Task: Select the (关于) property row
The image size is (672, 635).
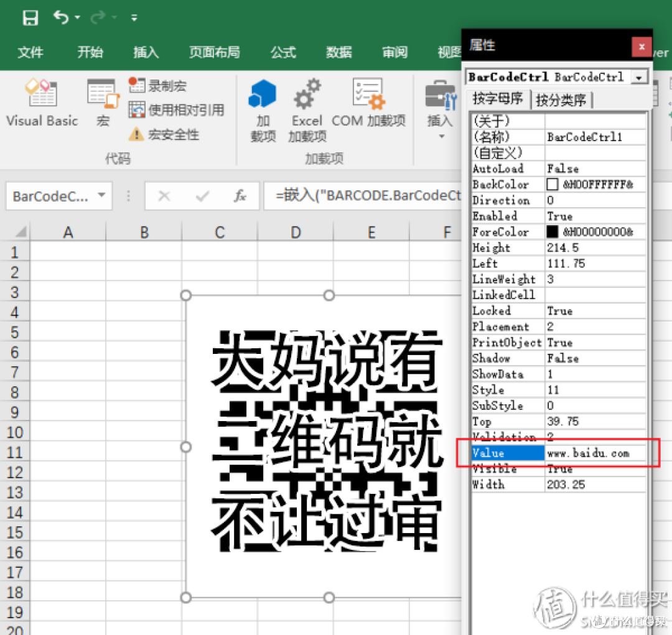Action: click(559, 121)
